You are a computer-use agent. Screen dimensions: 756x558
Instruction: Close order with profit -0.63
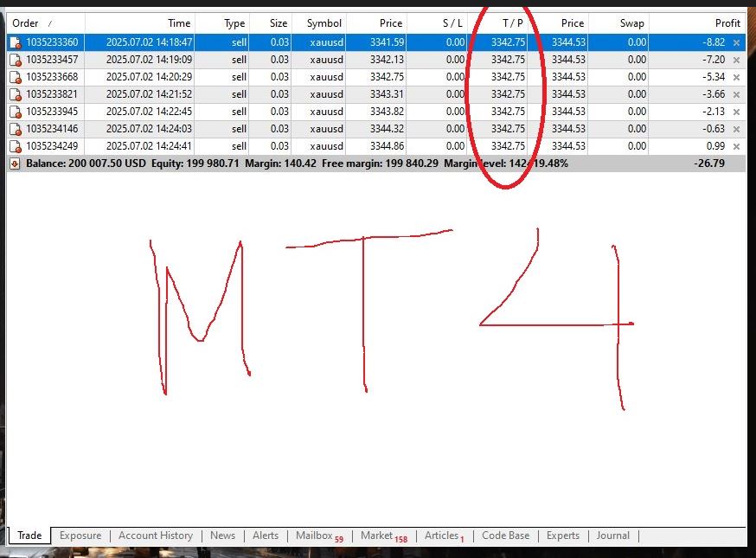(736, 129)
